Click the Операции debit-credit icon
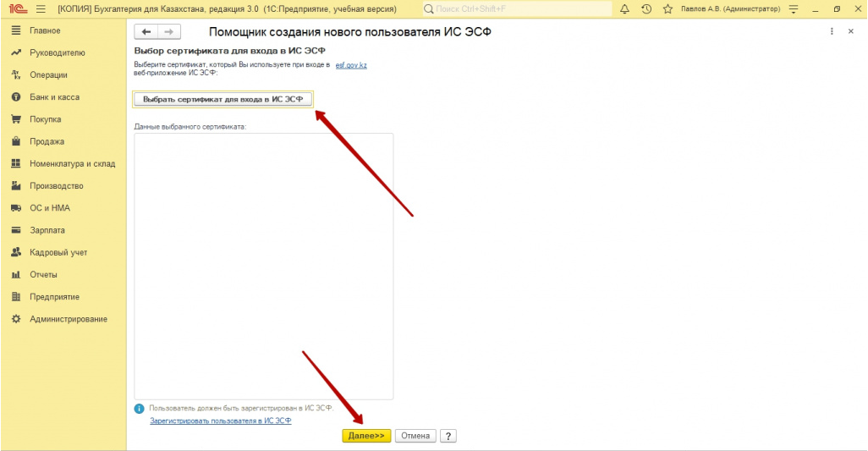The height and width of the screenshot is (451, 868). tap(16, 74)
